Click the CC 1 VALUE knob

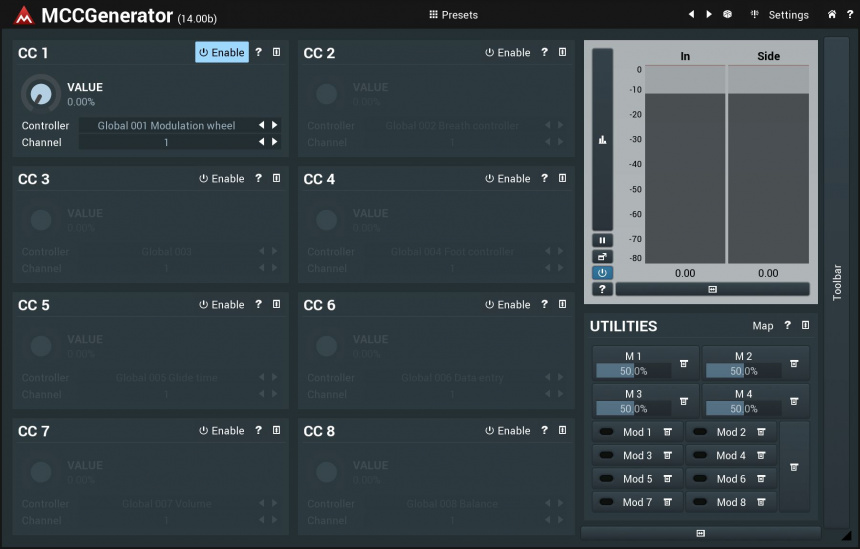[41, 94]
